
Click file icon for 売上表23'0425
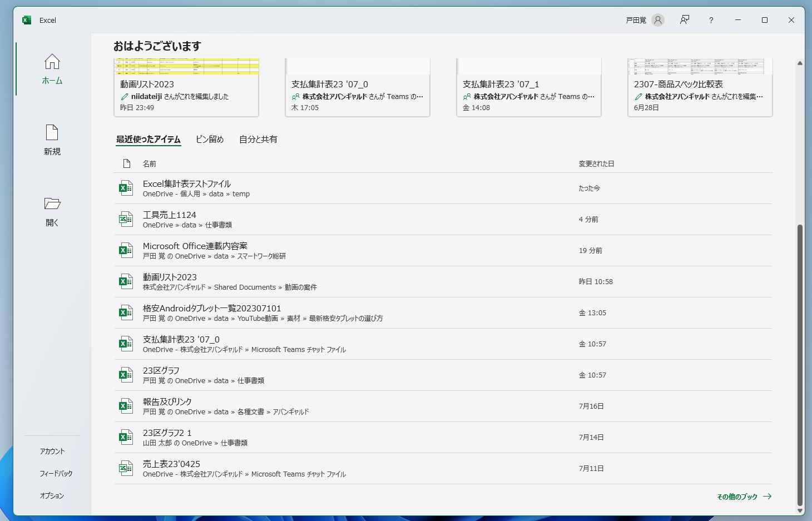[x=126, y=468]
